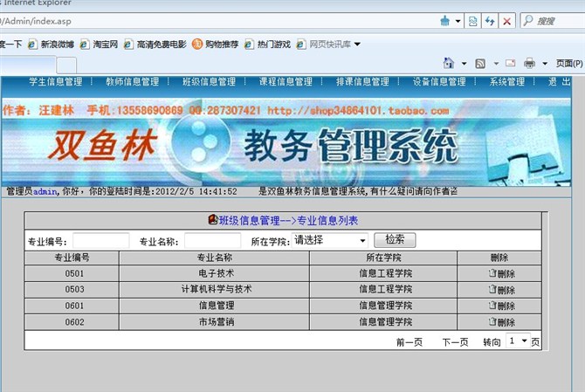Viewport: 585px width, 392px height.
Task: Click the 专业编号 column header
Action: tap(72, 258)
